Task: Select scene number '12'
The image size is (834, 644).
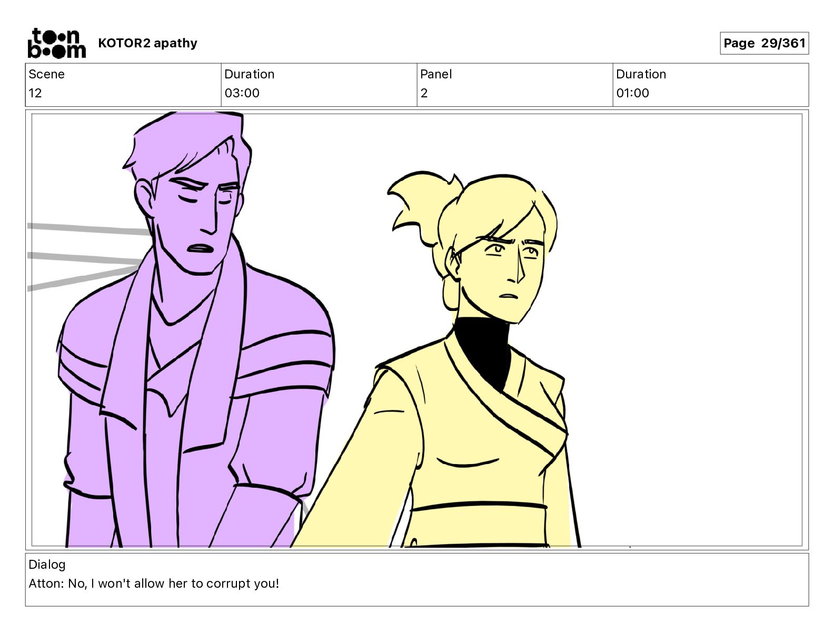Action: click(35, 93)
